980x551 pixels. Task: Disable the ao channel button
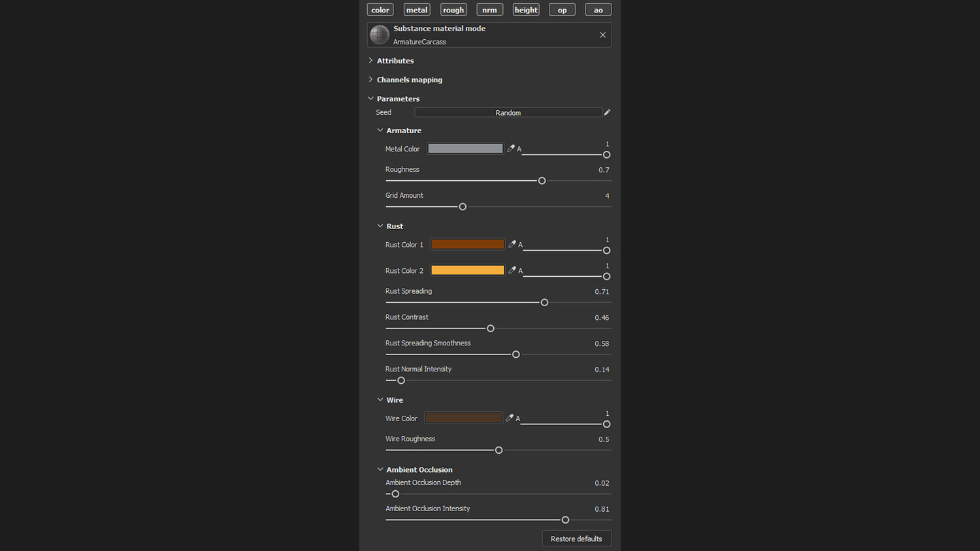click(x=598, y=10)
